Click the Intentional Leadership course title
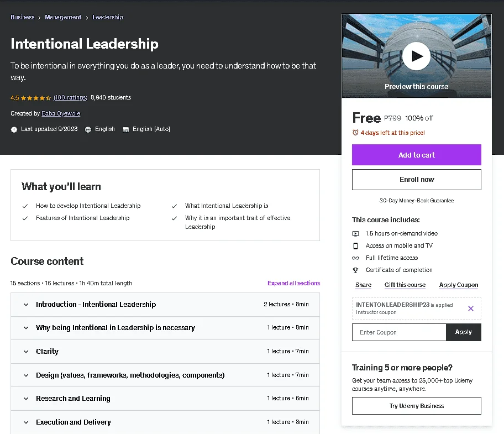 tap(85, 44)
